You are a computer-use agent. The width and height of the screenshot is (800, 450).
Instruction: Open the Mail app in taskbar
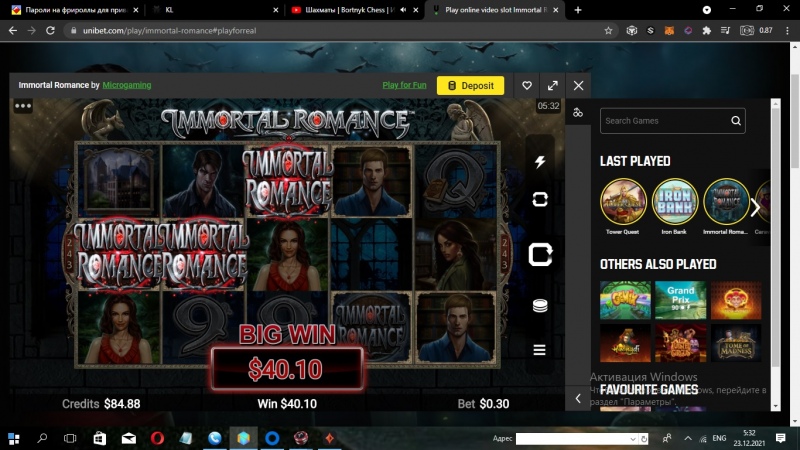click(129, 438)
